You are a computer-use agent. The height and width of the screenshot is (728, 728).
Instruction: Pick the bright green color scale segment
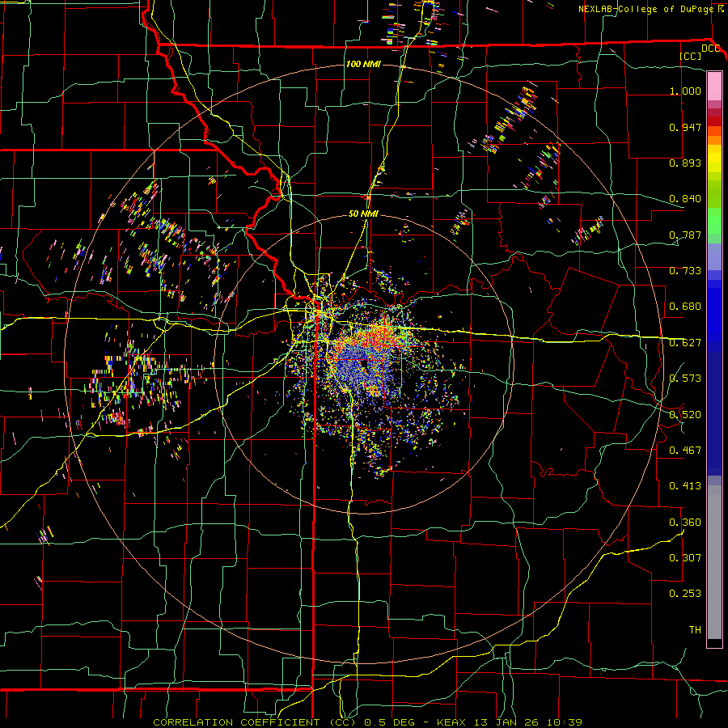point(714,221)
